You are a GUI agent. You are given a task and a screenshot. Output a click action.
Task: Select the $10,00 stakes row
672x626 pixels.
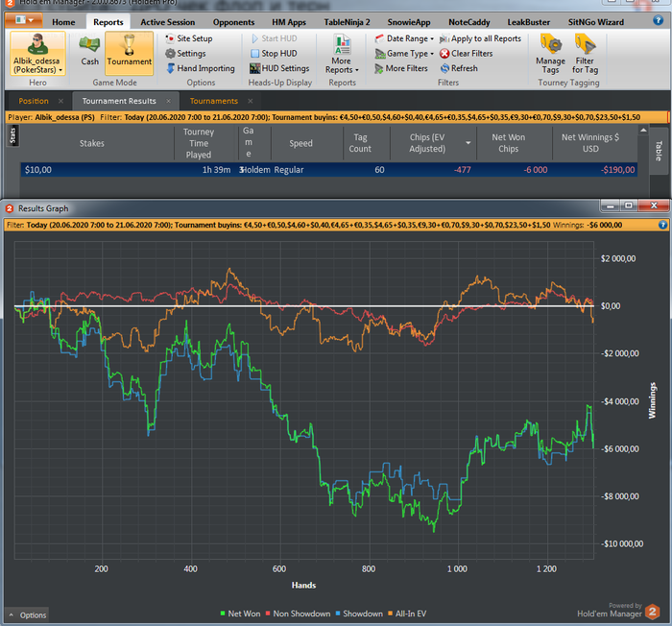tap(328, 170)
